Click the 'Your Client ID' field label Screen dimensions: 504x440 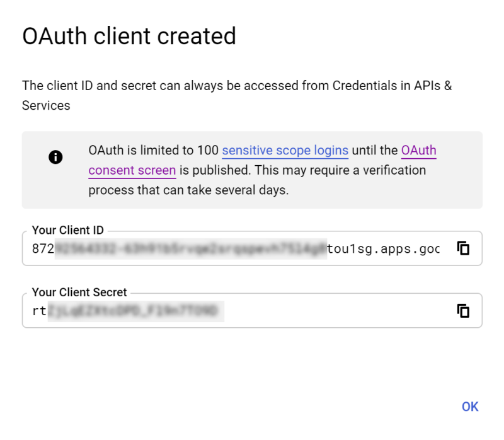[68, 230]
